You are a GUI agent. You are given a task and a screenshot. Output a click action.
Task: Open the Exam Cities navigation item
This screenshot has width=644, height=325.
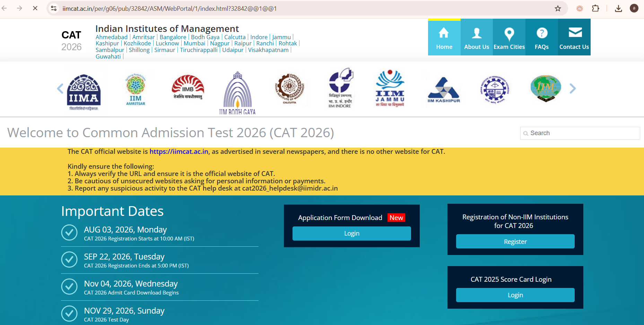pos(509,37)
